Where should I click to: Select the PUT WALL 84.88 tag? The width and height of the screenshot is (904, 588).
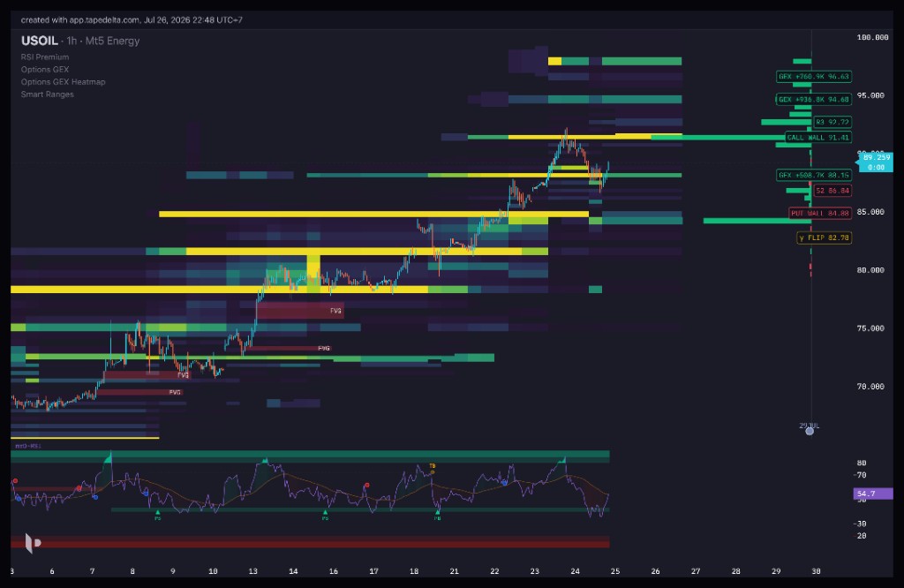click(820, 213)
